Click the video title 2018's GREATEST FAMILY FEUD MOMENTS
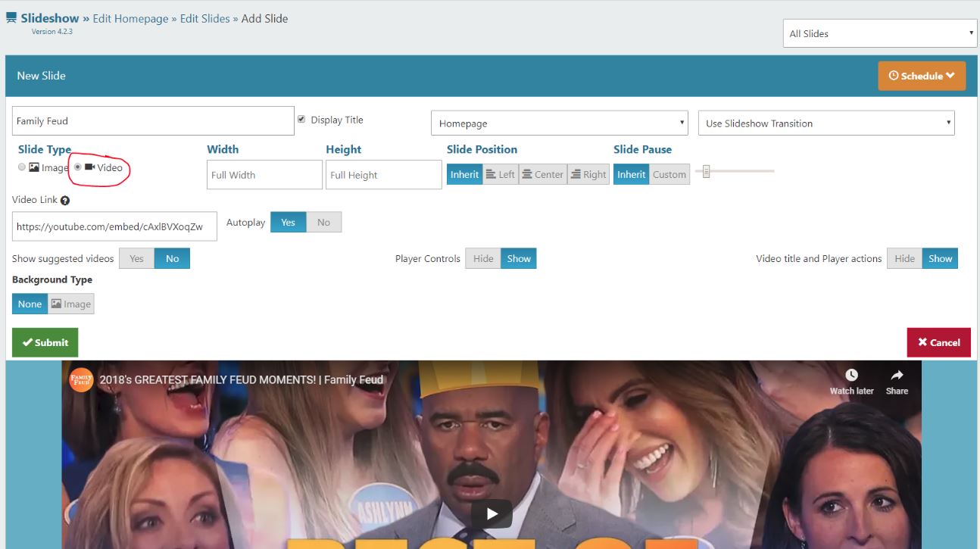Image resolution: width=980 pixels, height=549 pixels. pos(242,379)
